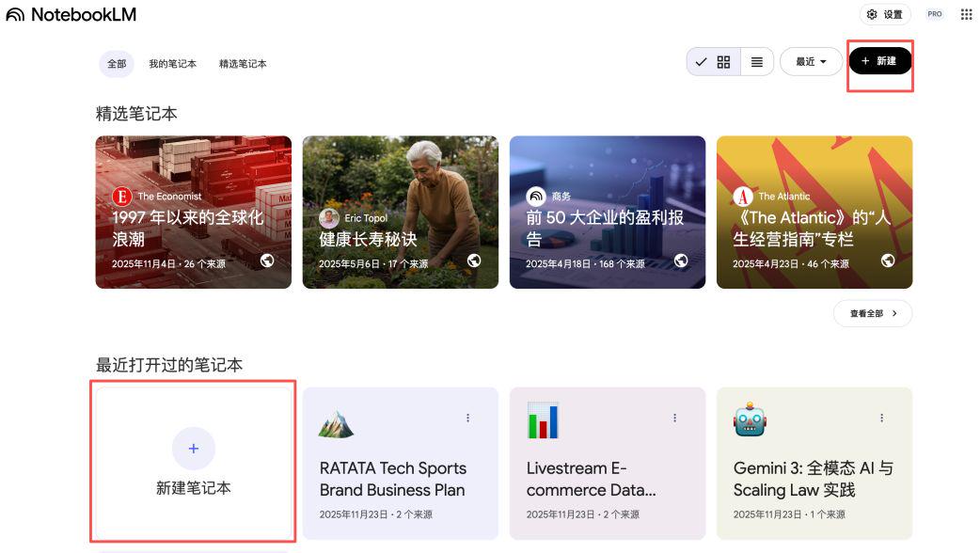Switch to list view layout

pyautogui.click(x=757, y=61)
